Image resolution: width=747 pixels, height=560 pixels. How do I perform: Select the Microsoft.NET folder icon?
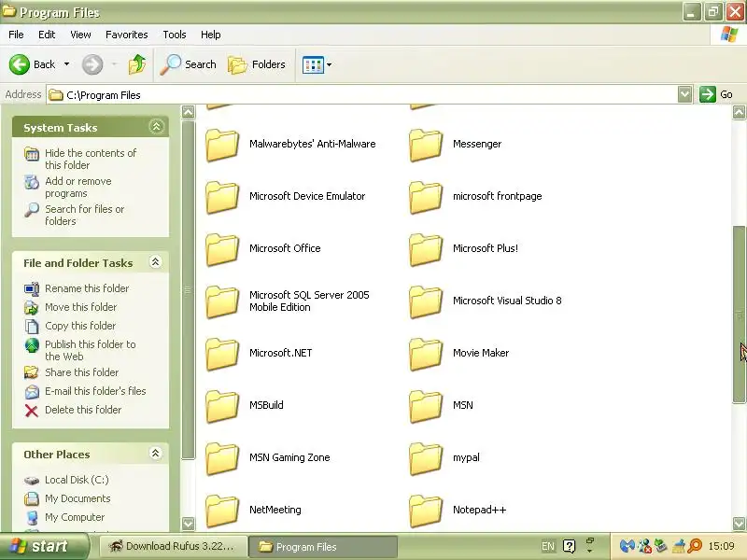coord(222,354)
